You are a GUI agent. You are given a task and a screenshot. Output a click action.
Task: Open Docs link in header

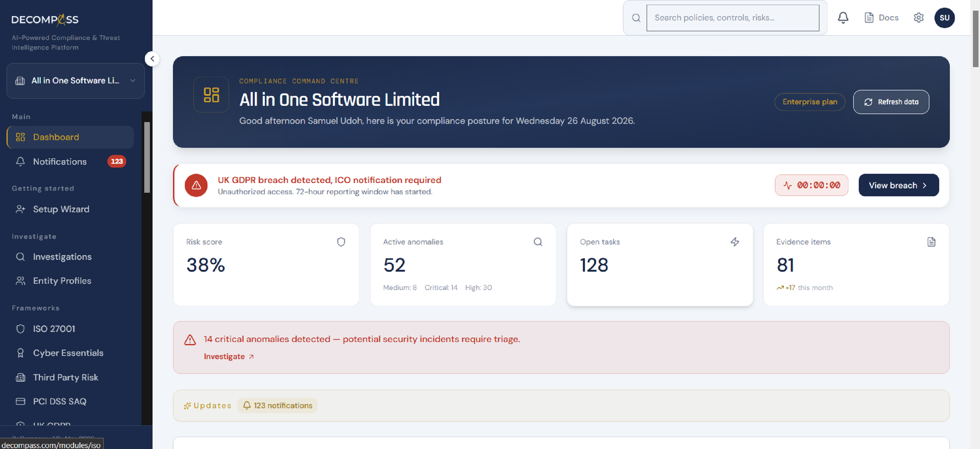tap(882, 18)
